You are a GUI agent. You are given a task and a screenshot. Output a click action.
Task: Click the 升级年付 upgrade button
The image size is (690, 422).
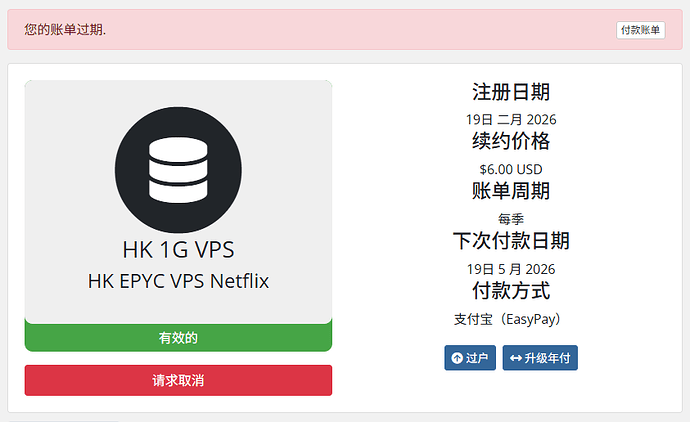coord(540,358)
